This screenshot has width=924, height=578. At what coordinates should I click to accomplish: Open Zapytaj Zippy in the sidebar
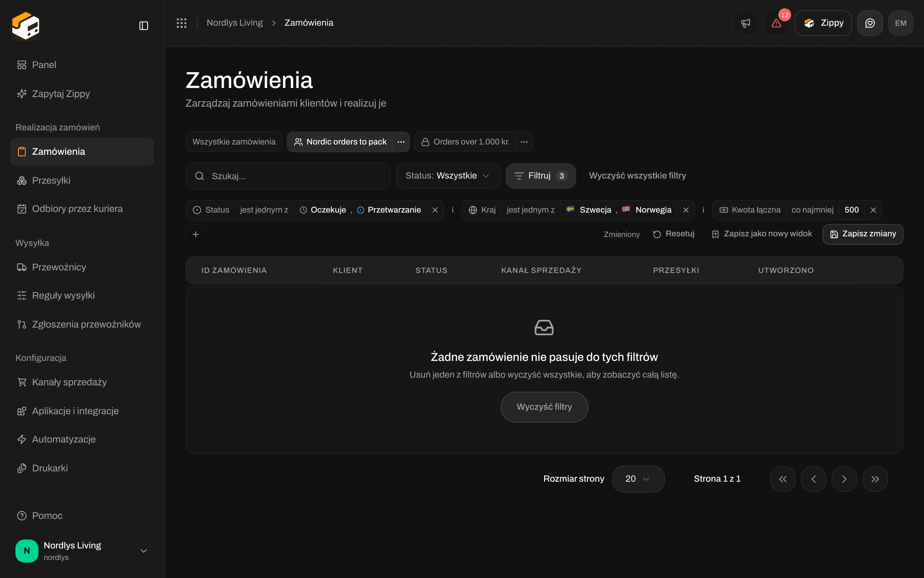click(x=82, y=94)
